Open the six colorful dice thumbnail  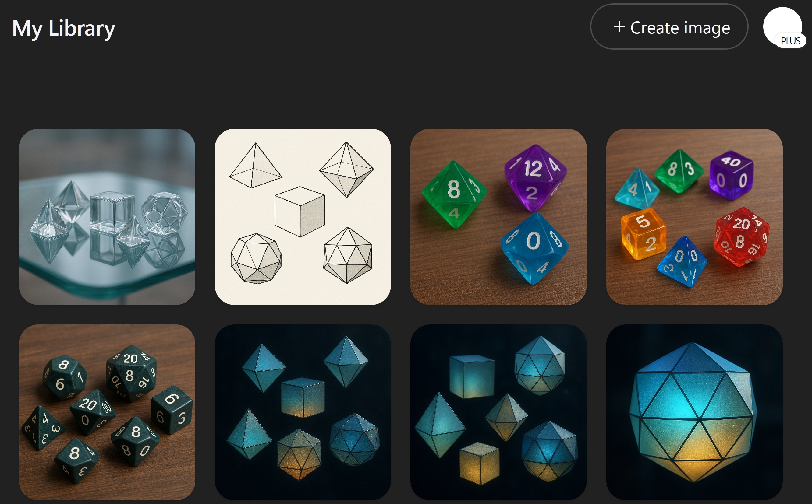tap(694, 217)
